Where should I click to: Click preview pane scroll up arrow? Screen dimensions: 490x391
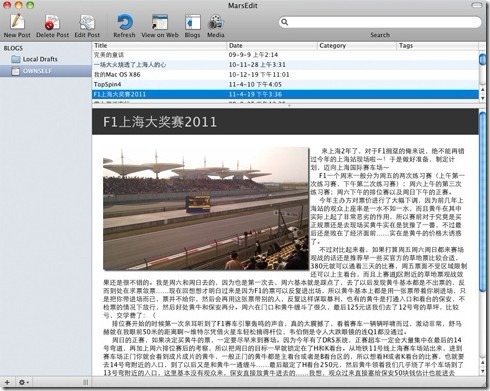click(482, 362)
